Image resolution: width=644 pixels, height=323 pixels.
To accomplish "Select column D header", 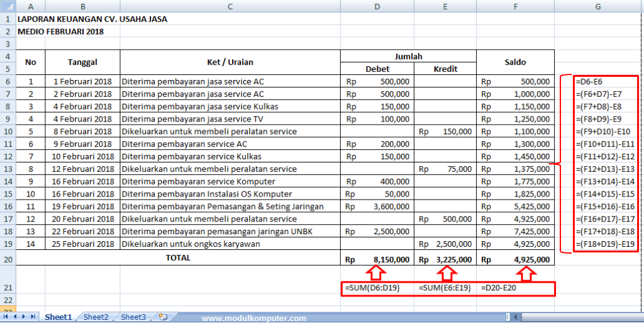I will pos(377,6).
